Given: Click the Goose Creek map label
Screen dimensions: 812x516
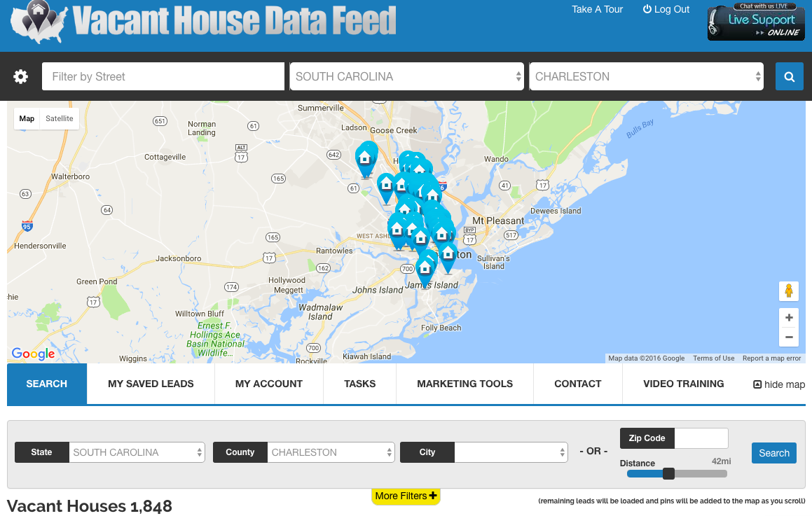Looking at the screenshot, I should [x=394, y=130].
